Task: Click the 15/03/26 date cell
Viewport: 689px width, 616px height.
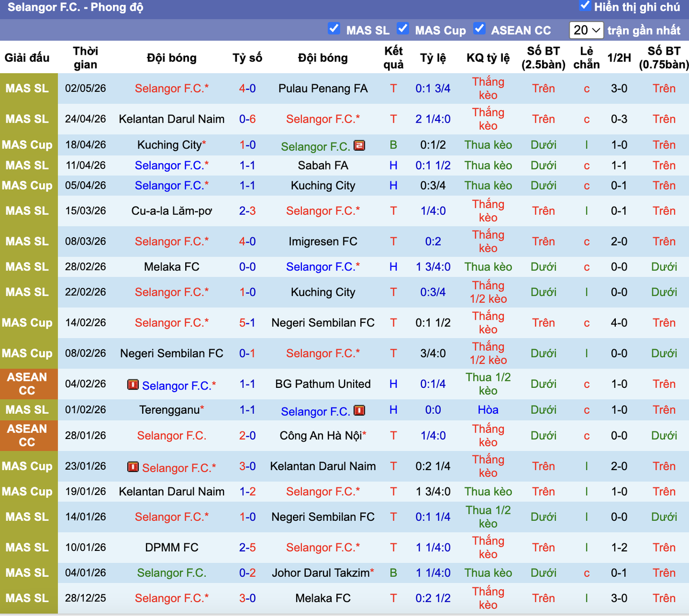Action: [86, 211]
